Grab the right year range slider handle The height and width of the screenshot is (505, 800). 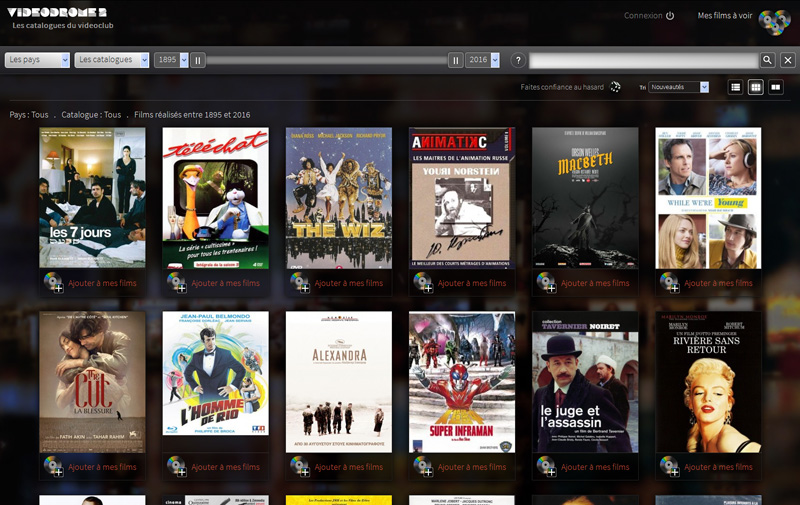(456, 60)
